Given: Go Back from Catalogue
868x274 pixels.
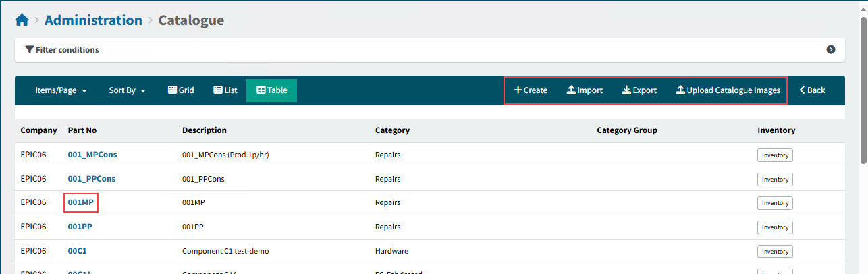Looking at the screenshot, I should (x=812, y=90).
